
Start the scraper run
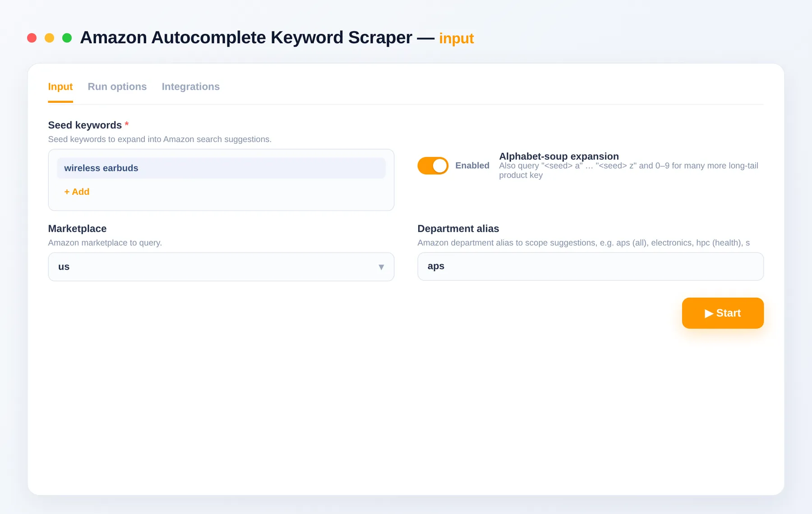tap(723, 313)
